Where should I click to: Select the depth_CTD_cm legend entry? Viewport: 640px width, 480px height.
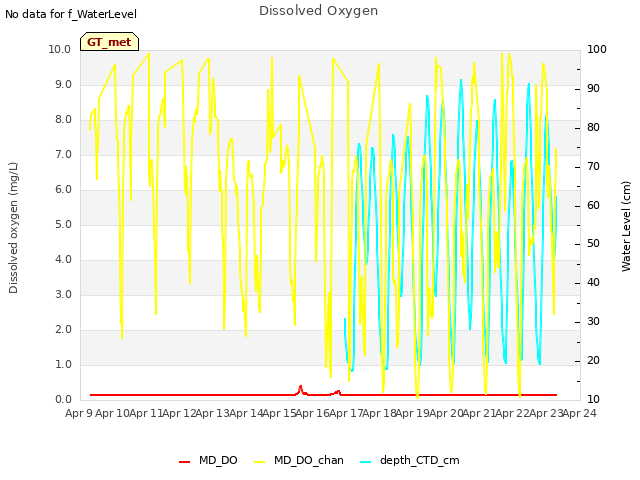pyautogui.click(x=410, y=460)
